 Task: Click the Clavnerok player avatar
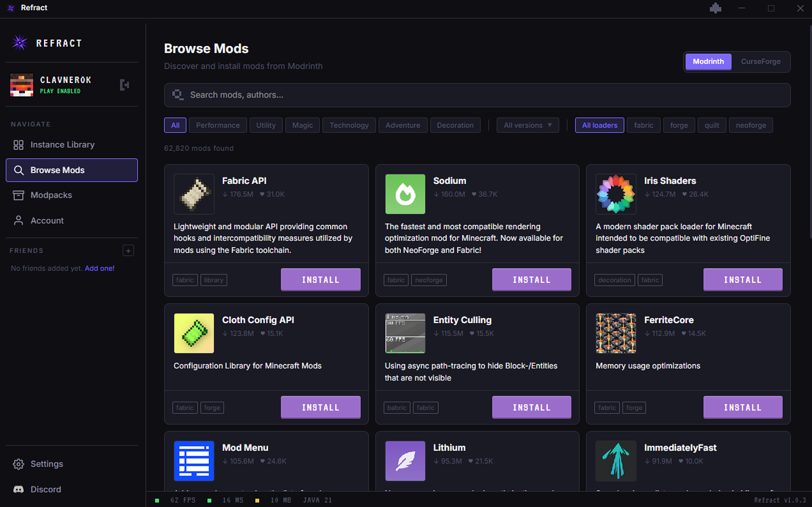click(22, 85)
